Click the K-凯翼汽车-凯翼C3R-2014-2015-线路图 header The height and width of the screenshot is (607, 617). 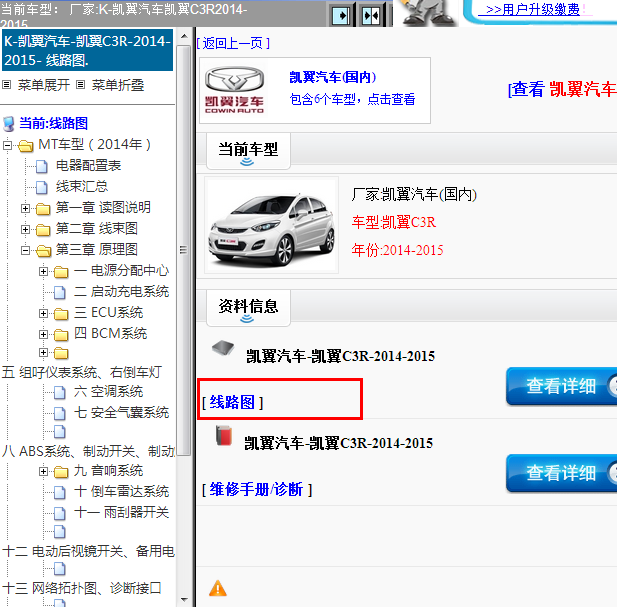[87, 50]
